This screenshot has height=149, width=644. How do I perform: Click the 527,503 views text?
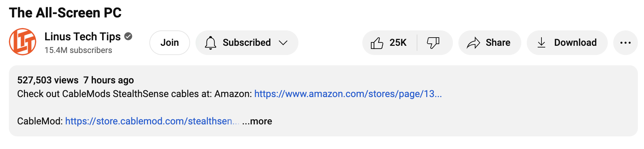coord(48,80)
